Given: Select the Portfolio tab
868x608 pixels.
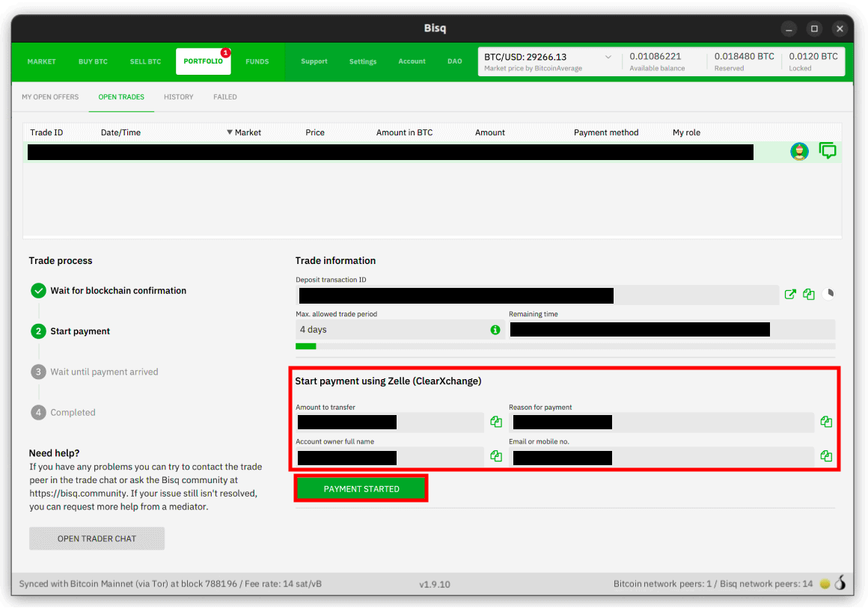Looking at the screenshot, I should tap(204, 61).
